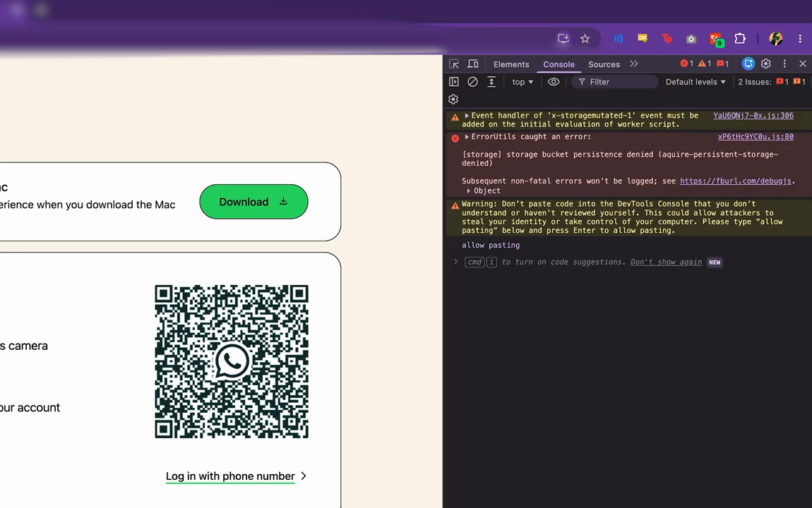Expand the Object disclosure triangle

[469, 191]
